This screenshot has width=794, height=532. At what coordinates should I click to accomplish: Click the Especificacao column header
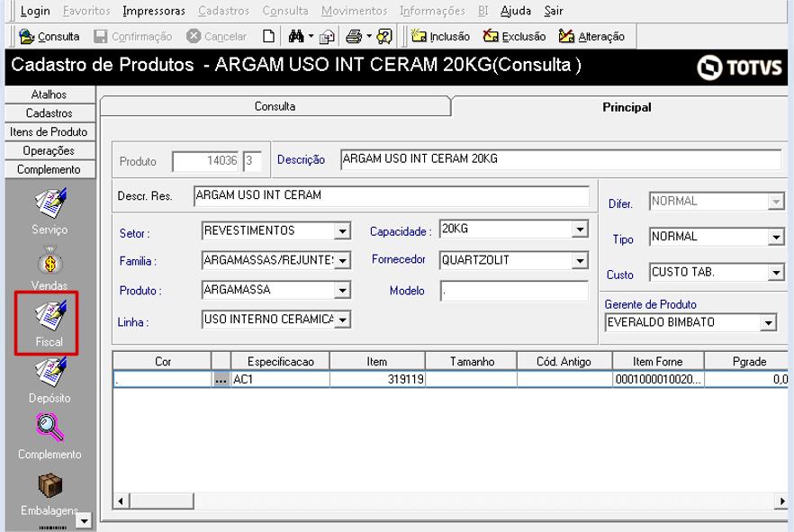(281, 361)
